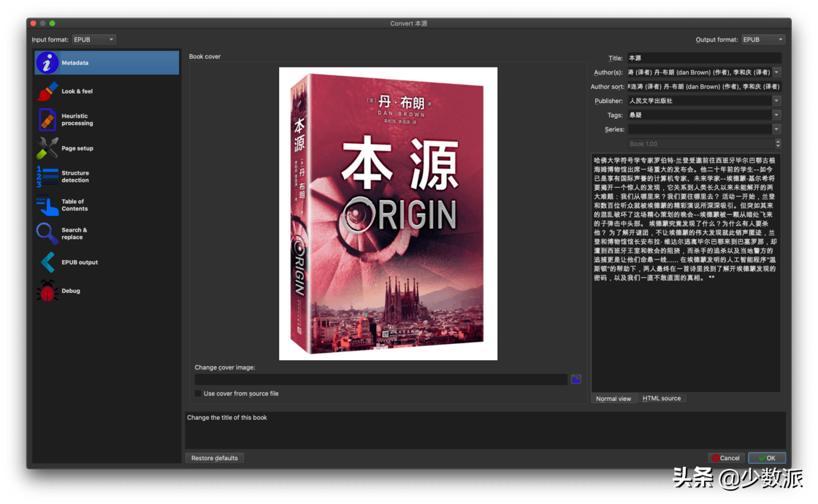
Task: Select the Metadata label in sidebar
Action: point(75,63)
